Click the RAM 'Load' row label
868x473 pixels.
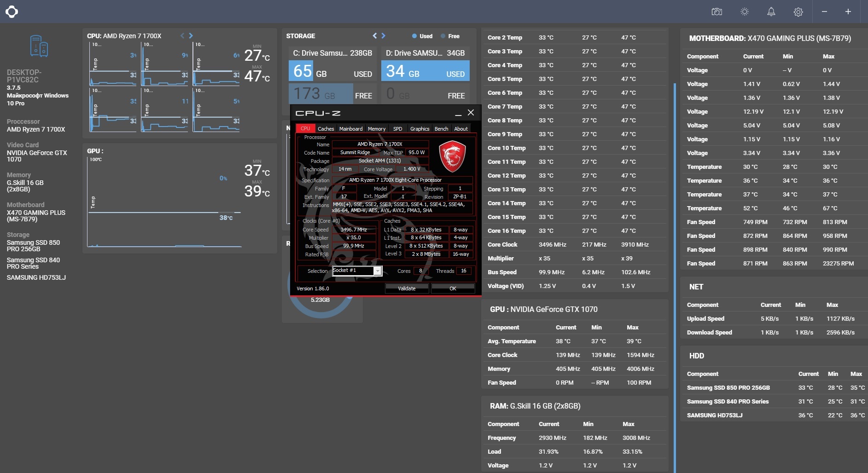(494, 452)
